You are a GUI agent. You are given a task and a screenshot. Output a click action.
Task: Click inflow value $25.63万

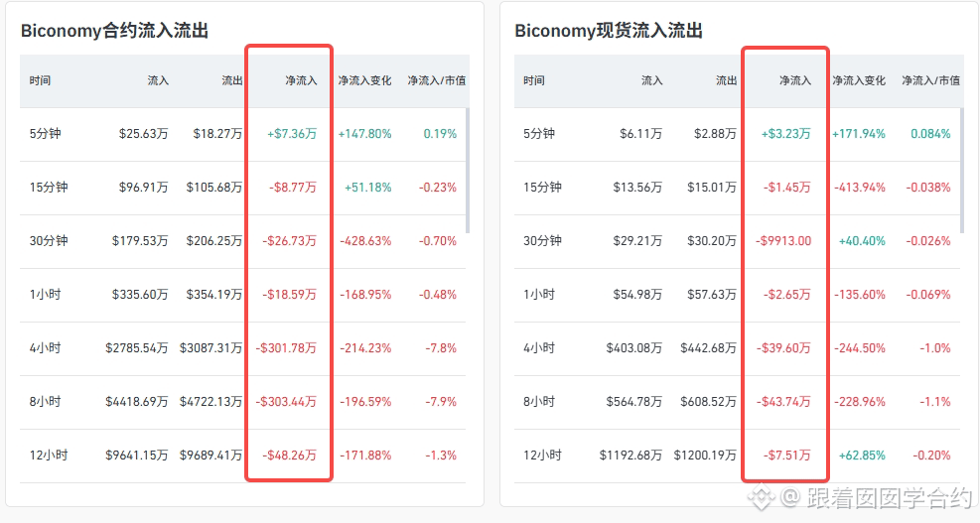pos(144,134)
